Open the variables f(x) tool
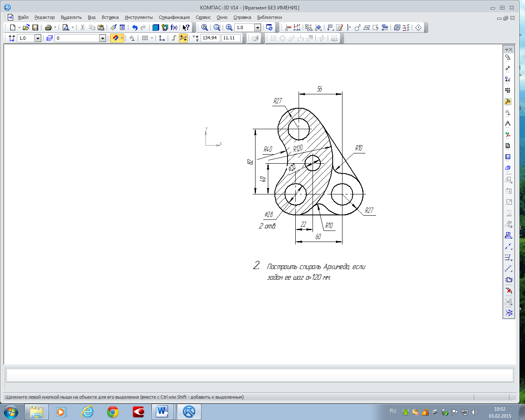This screenshot has width=525, height=420. click(x=174, y=27)
